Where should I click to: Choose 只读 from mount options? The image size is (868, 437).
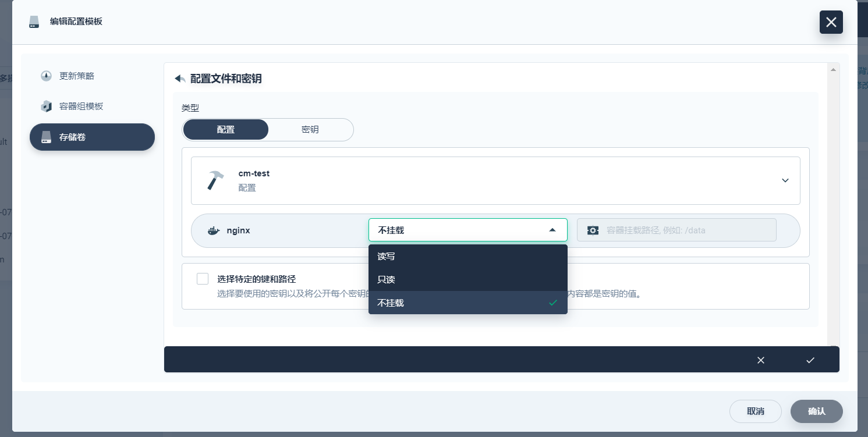pos(467,279)
